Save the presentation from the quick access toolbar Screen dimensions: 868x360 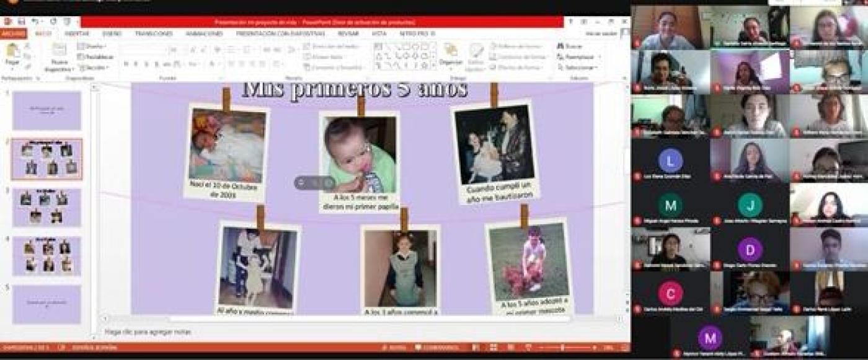(x=21, y=21)
